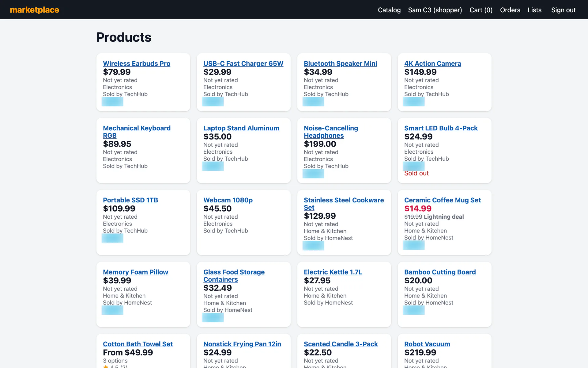Open Stainless Steel Cookware Set

(344, 204)
